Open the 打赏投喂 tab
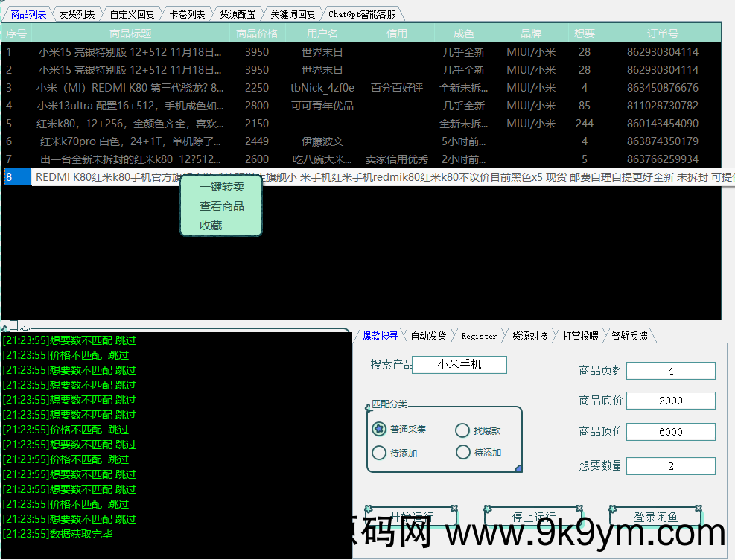 coord(580,335)
